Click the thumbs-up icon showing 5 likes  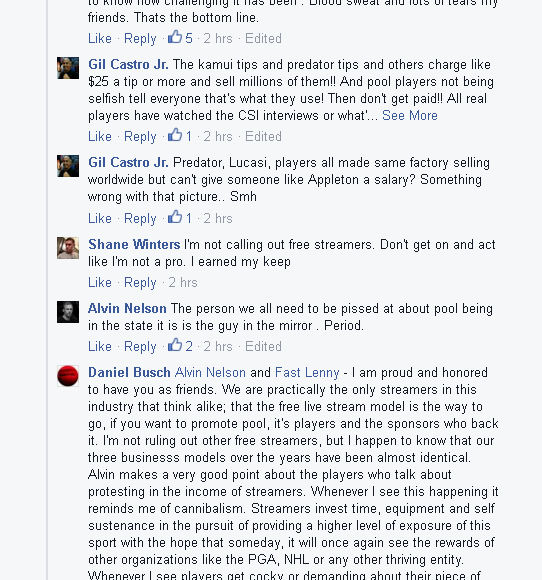pyautogui.click(x=175, y=37)
